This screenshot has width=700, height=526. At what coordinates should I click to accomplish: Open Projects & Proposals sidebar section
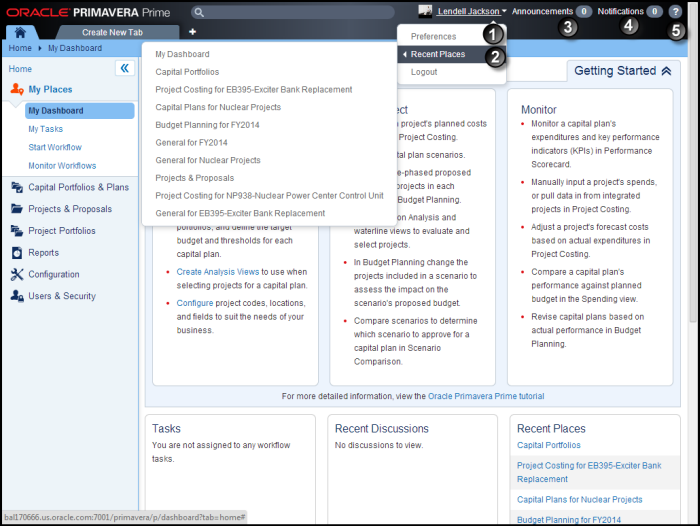click(x=70, y=209)
